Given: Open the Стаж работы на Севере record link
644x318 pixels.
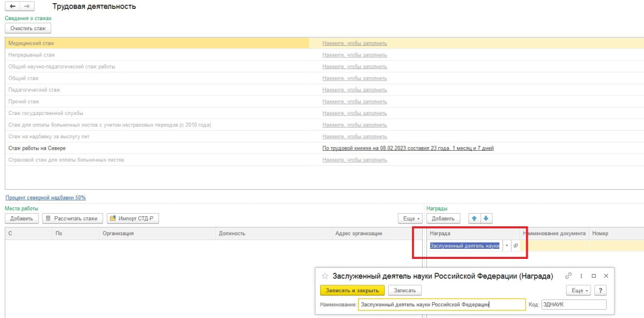Looking at the screenshot, I should click(x=408, y=148).
